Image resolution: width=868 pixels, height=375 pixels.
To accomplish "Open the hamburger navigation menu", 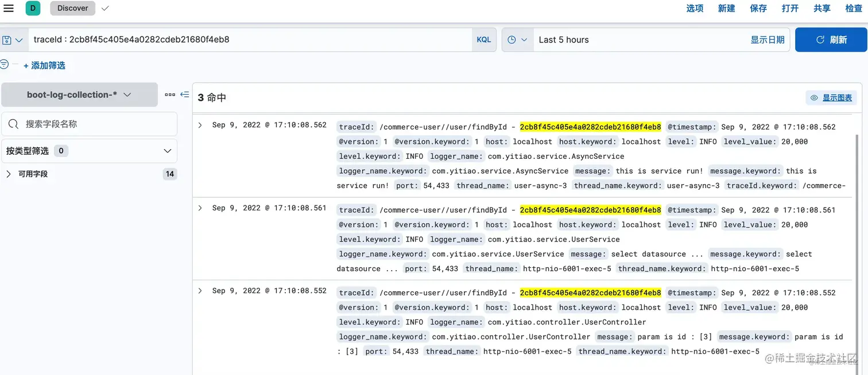I will pos(9,8).
